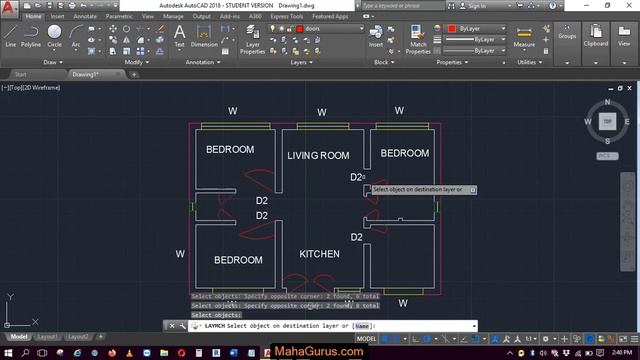
Task: Click the Quick Calculator icon in Utilities
Action: click(x=546, y=51)
